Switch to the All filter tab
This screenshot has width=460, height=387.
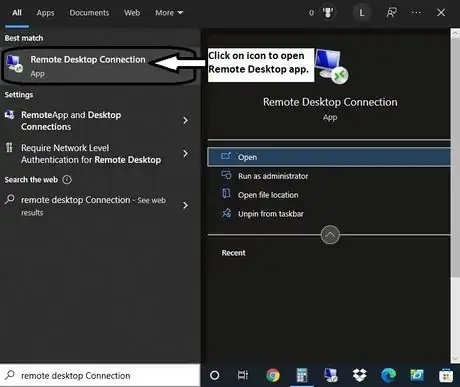17,13
